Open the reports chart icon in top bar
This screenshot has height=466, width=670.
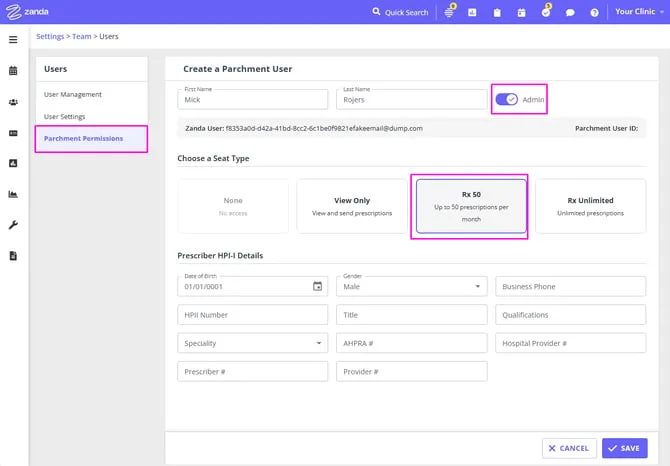tap(472, 12)
